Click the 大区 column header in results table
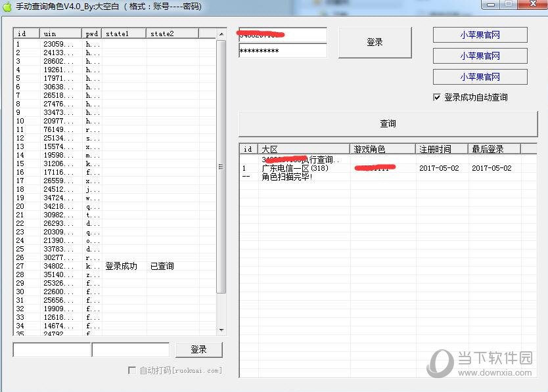The width and height of the screenshot is (548, 392). [x=304, y=149]
